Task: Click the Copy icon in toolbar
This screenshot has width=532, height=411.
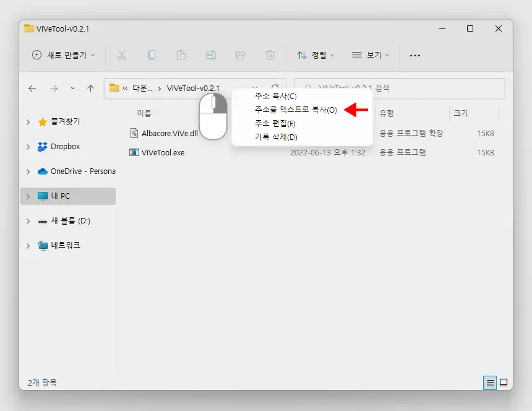Action: [152, 55]
